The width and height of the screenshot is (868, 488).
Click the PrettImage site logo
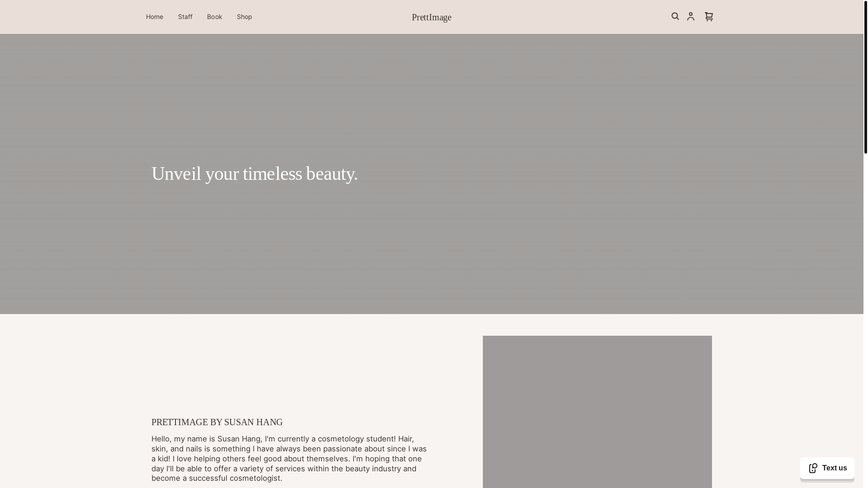coord(432,17)
